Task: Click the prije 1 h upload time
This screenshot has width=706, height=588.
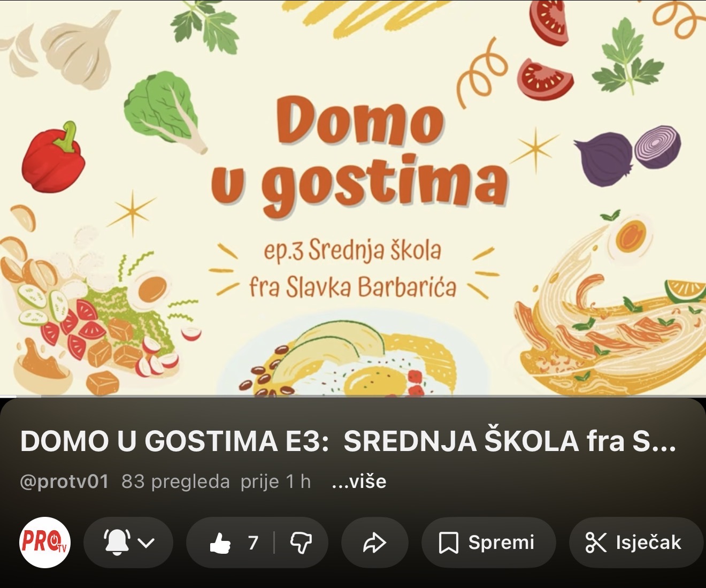Action: click(x=275, y=482)
